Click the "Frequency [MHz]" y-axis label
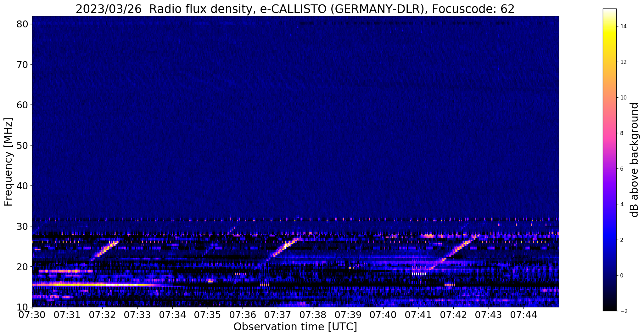 pyautogui.click(x=8, y=162)
